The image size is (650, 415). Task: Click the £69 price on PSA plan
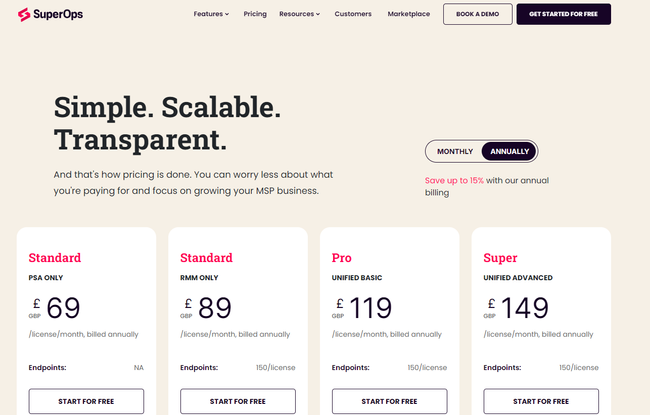(x=62, y=308)
